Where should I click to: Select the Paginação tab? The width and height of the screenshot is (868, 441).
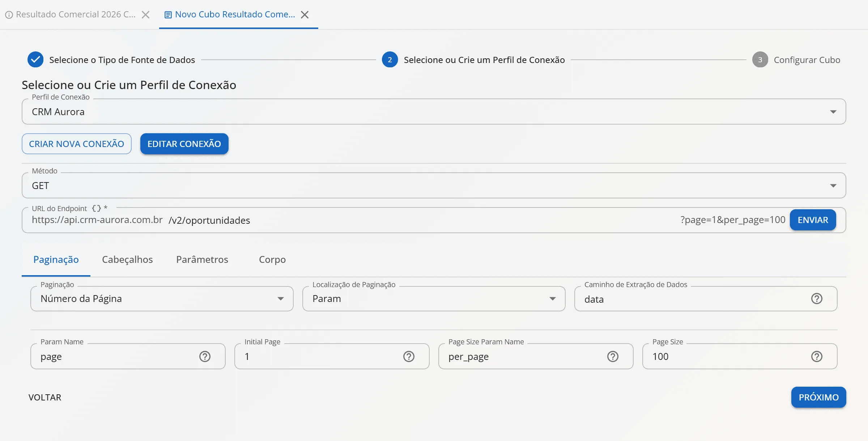pyautogui.click(x=56, y=260)
